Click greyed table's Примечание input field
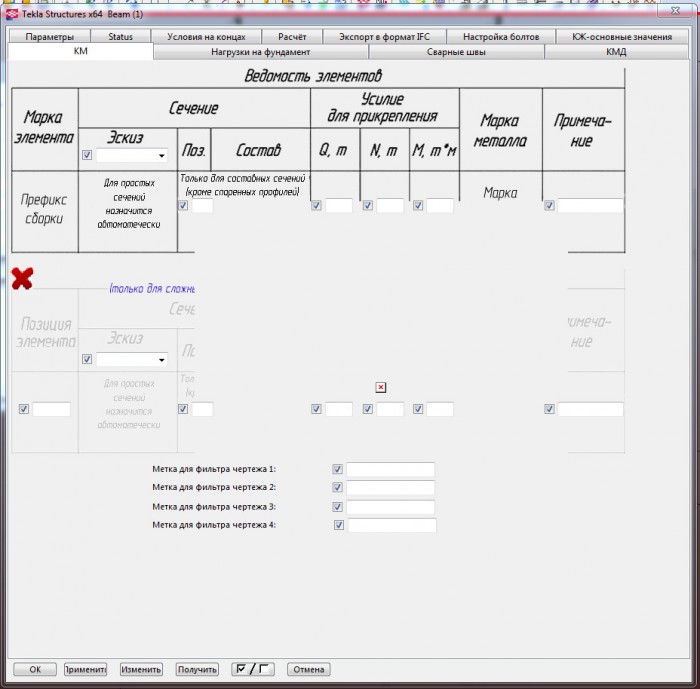700x689 pixels. click(590, 409)
